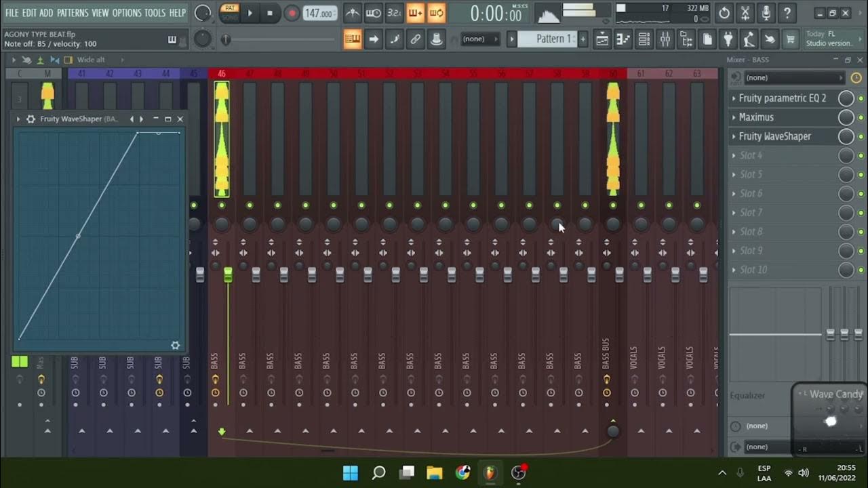Open the Playlist view icon

602,39
